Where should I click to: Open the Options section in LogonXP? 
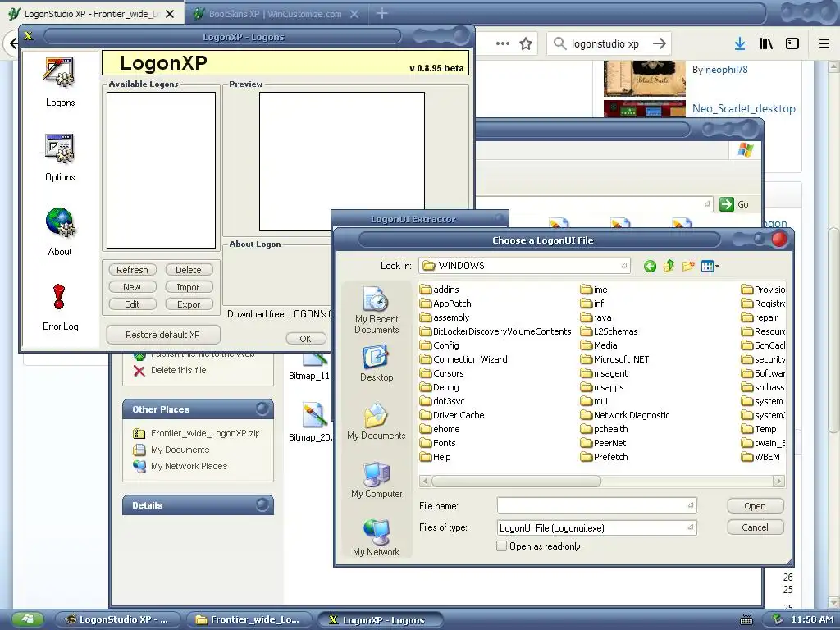click(59, 157)
